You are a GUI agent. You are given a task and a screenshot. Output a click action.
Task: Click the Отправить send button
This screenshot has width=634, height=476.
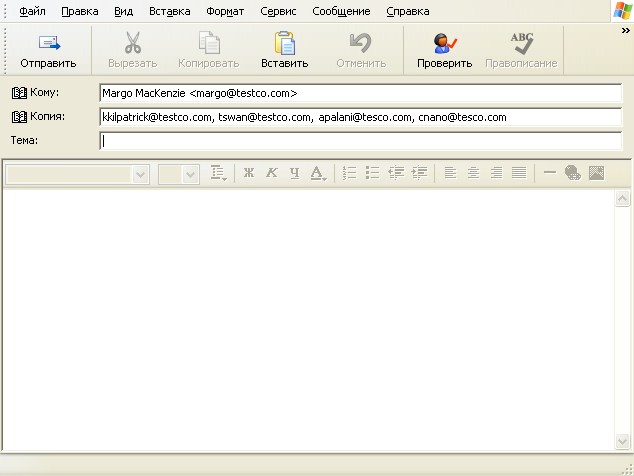coord(49,51)
